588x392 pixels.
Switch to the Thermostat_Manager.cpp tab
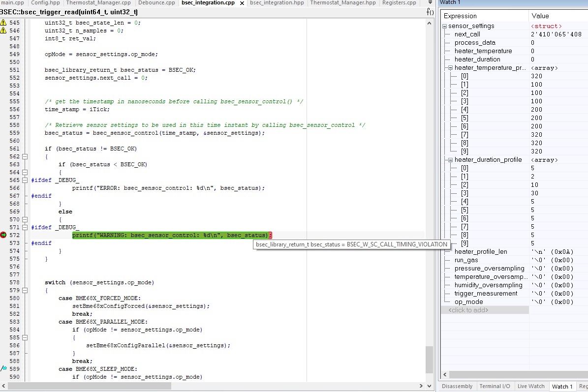click(98, 3)
